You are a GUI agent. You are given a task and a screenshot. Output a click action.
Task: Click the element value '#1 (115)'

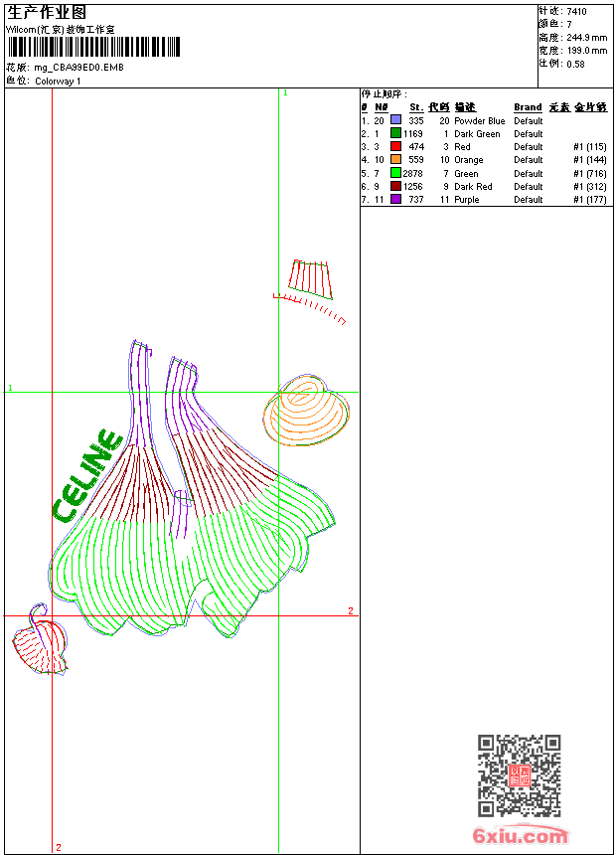590,147
